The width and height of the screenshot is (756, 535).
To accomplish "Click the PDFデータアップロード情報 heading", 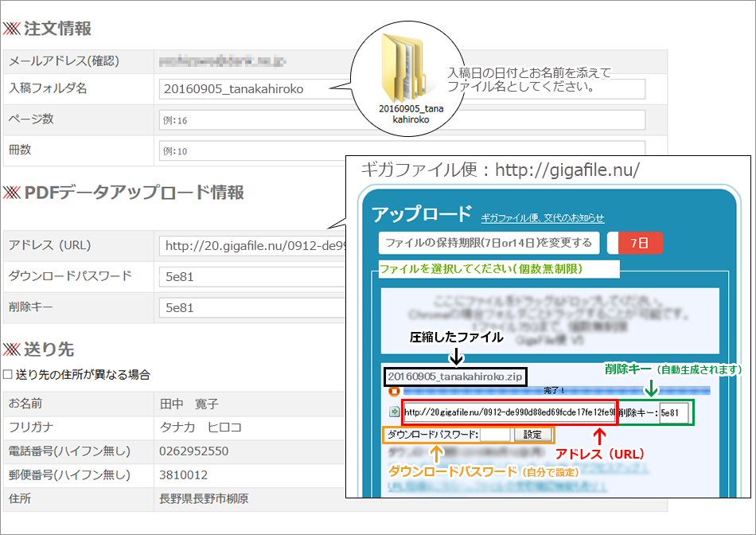I will [134, 193].
